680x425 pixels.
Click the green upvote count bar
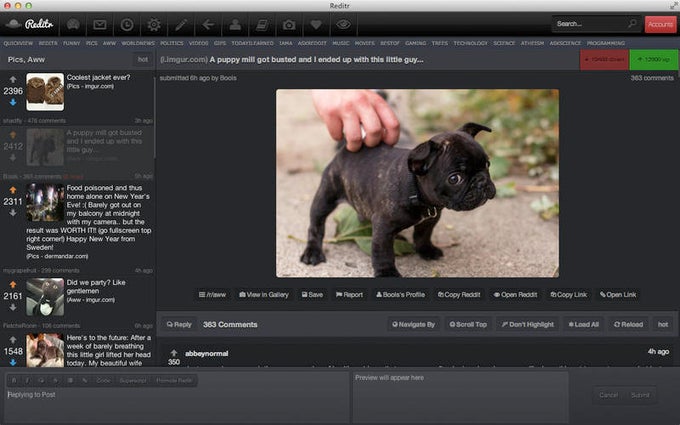(x=652, y=60)
